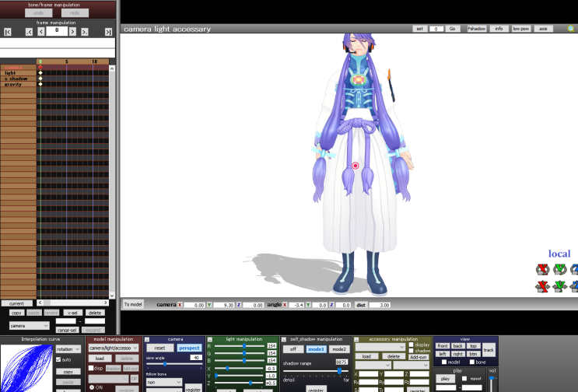Click the camera keyframe diamond at frame 0
This screenshot has width=578, height=392.
pos(40,68)
